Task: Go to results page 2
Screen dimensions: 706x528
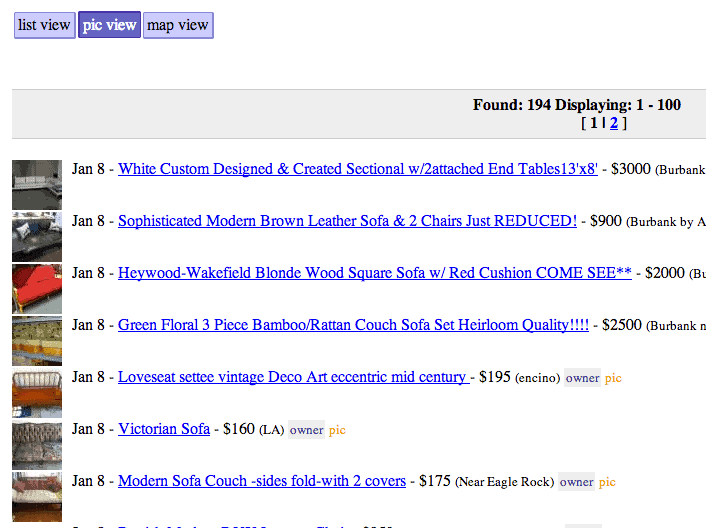Action: point(614,123)
